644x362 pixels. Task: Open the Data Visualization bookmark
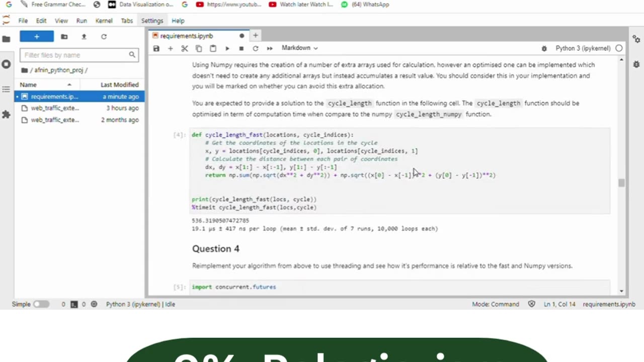point(140,5)
